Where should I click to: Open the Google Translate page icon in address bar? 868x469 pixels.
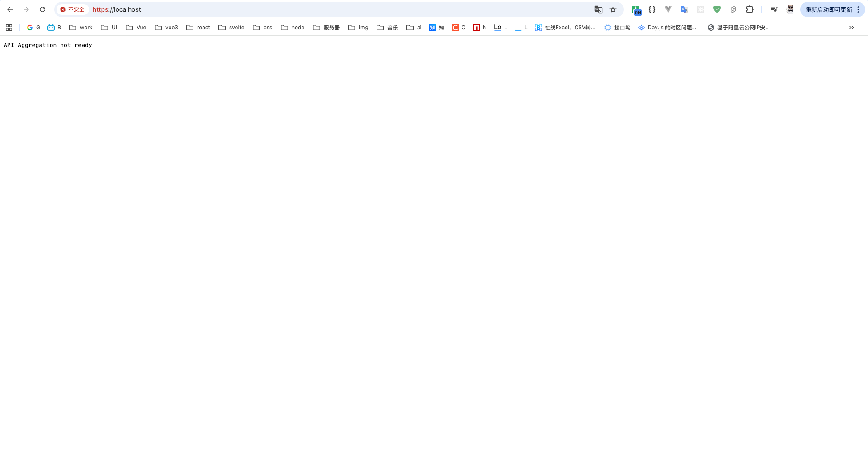tap(598, 9)
